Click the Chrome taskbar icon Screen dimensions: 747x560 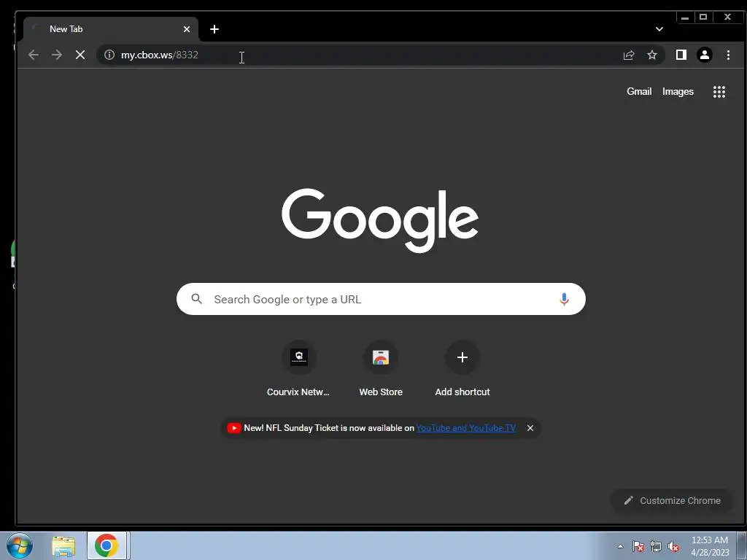click(x=107, y=545)
